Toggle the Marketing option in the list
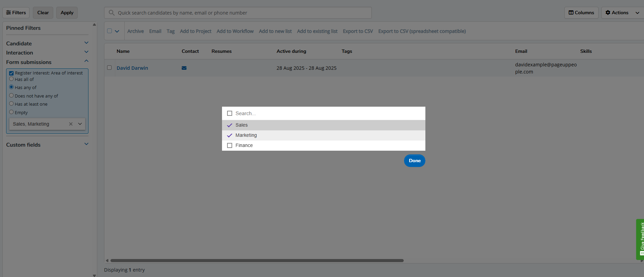The height and width of the screenshot is (277, 644). pyautogui.click(x=324, y=135)
